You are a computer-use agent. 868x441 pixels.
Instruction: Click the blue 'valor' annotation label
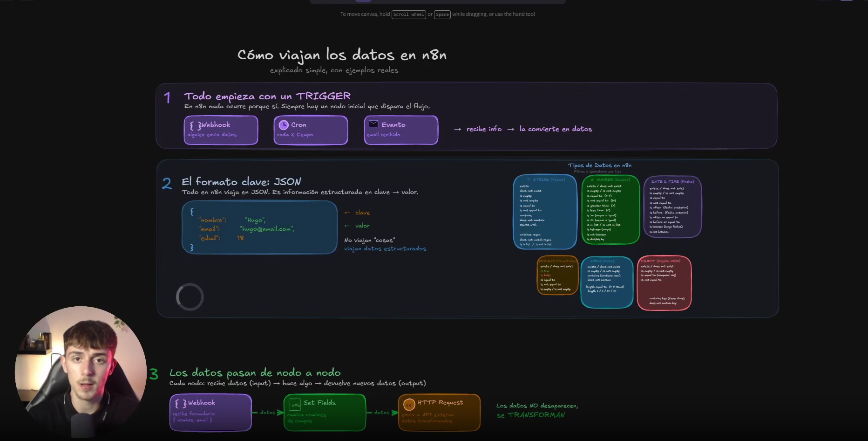pyautogui.click(x=362, y=226)
